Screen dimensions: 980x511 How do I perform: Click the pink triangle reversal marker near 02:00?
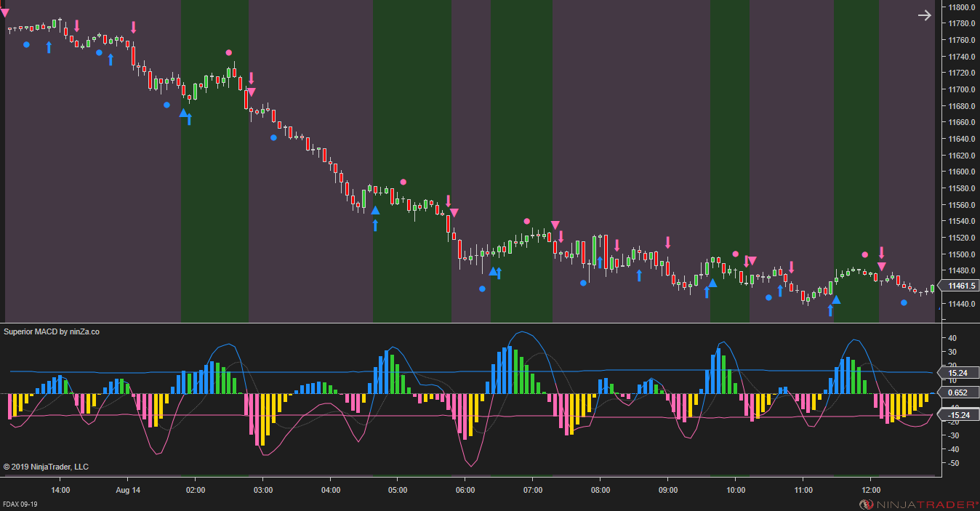[x=251, y=92]
